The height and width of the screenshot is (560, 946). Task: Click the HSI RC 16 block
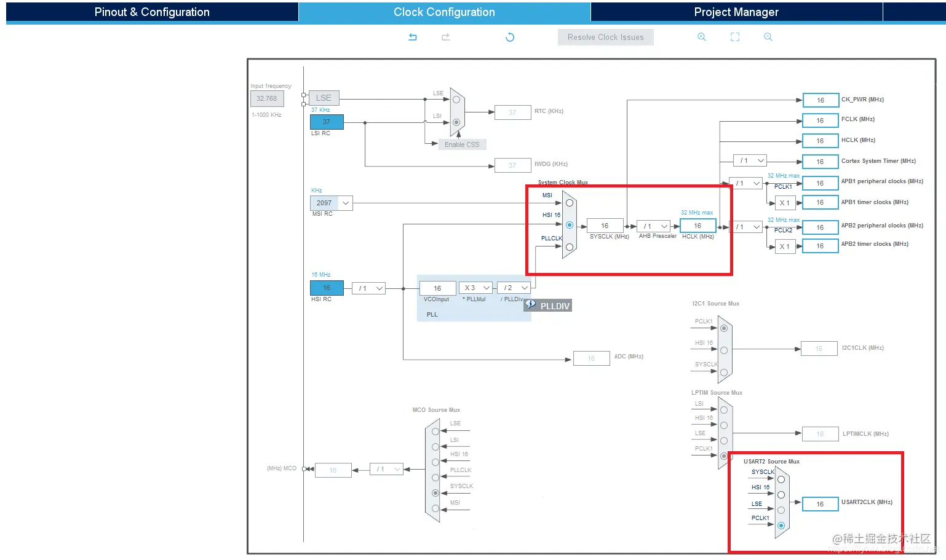tap(327, 288)
